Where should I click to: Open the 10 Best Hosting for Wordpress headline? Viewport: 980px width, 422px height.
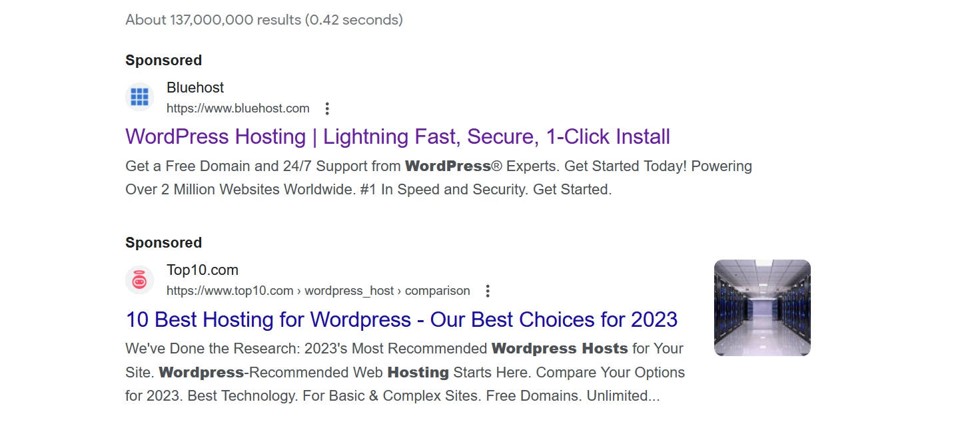click(x=401, y=319)
